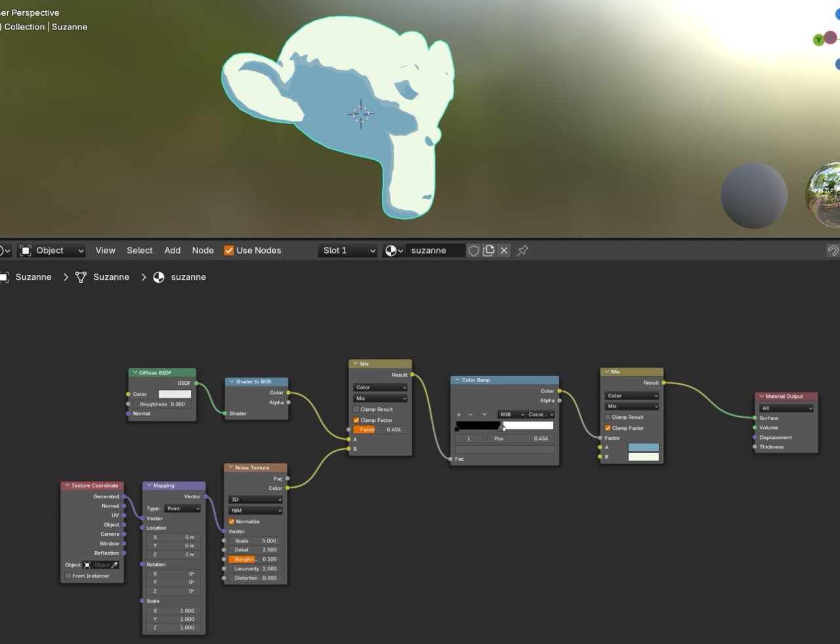Screen dimensions: 840x644
Task: Toggle Clamp Factor in first Mix node
Action: (356, 420)
